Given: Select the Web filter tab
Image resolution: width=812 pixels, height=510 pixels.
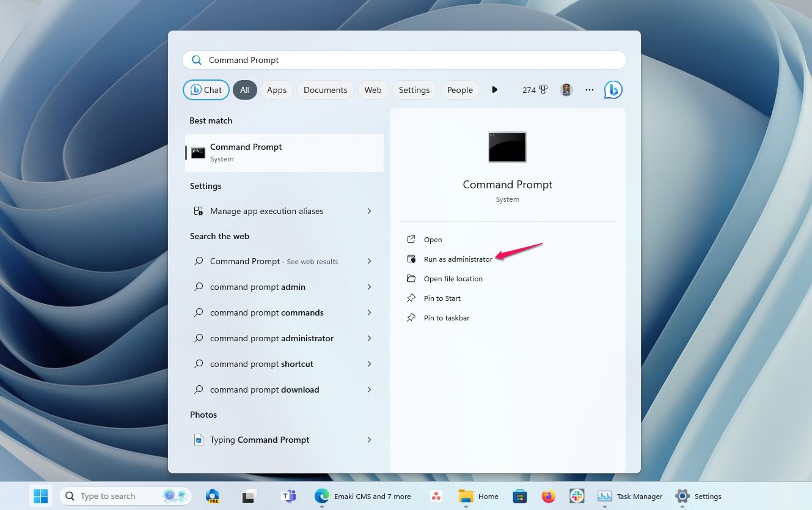Looking at the screenshot, I should (372, 89).
